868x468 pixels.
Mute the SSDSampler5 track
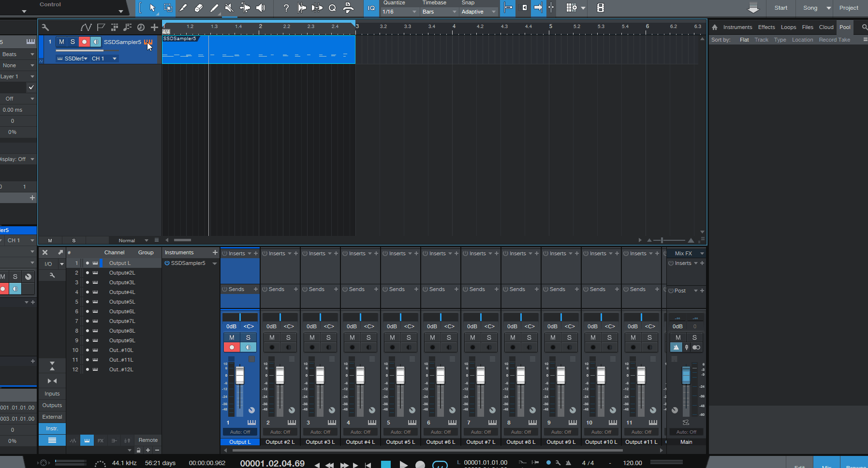(x=61, y=42)
